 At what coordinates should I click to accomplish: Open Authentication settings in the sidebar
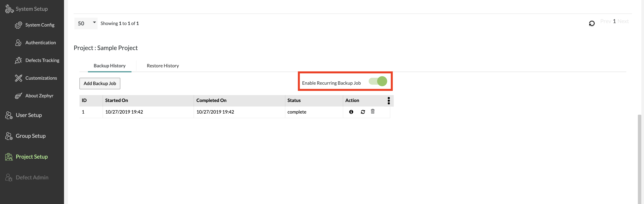click(x=40, y=43)
